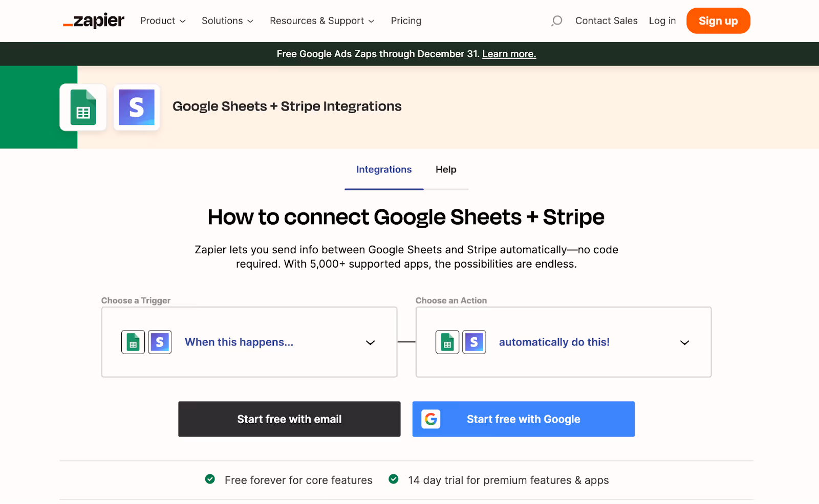Image resolution: width=819 pixels, height=504 pixels.
Task: Click Google Sheets icon in action box
Action: (x=447, y=342)
